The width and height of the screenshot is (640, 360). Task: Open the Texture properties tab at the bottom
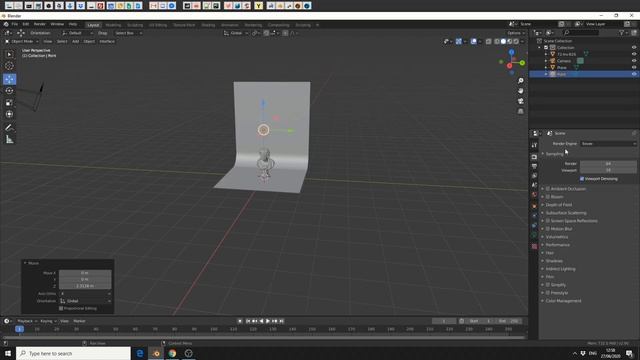534,246
